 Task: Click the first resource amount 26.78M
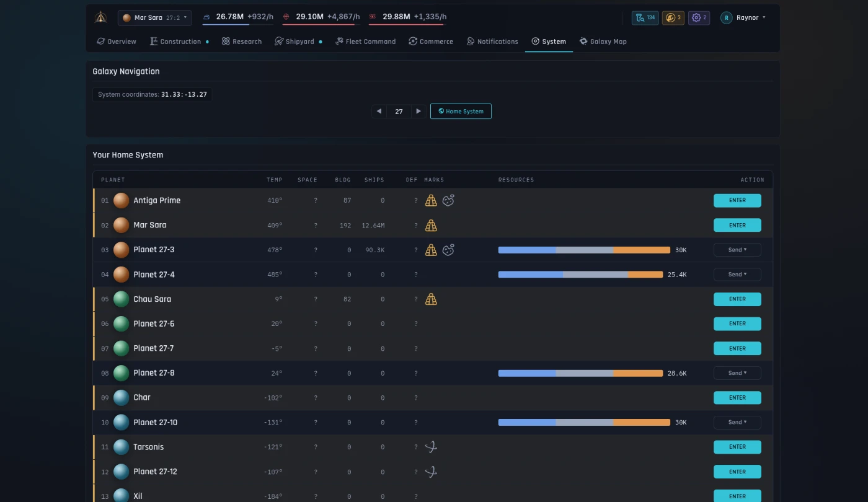coord(230,17)
